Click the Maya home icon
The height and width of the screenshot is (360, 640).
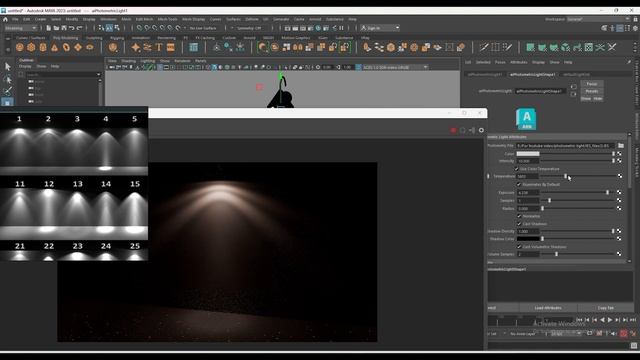coord(5,19)
